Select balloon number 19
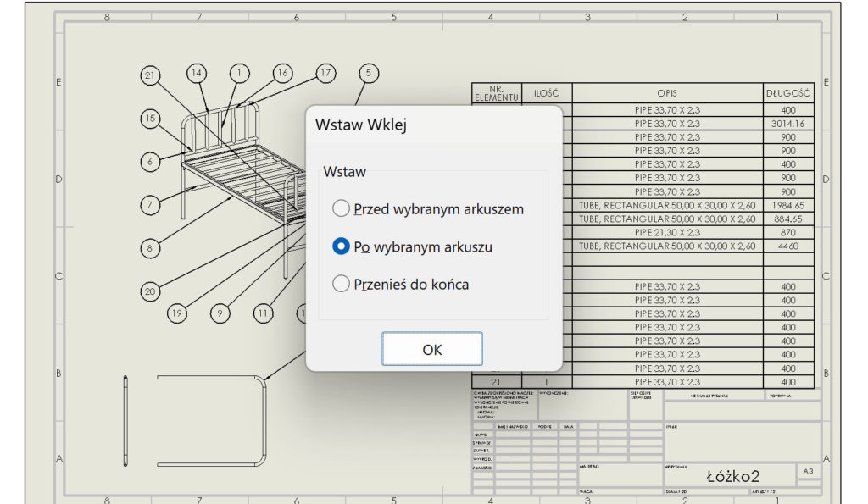 tap(176, 313)
